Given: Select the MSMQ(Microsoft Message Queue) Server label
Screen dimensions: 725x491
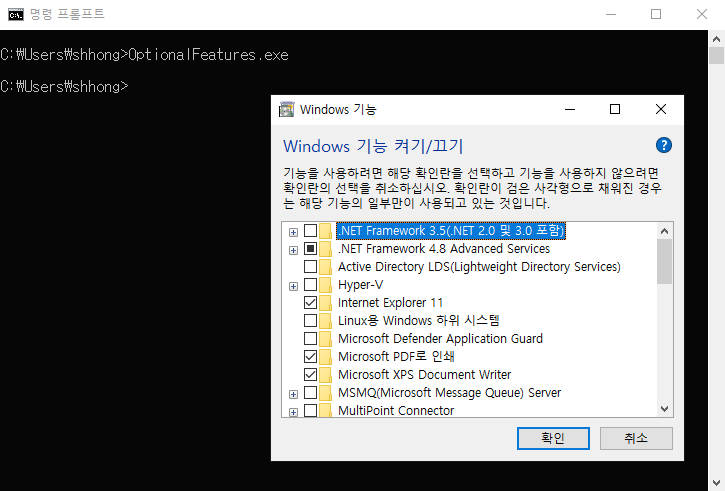Looking at the screenshot, I should click(x=449, y=393).
